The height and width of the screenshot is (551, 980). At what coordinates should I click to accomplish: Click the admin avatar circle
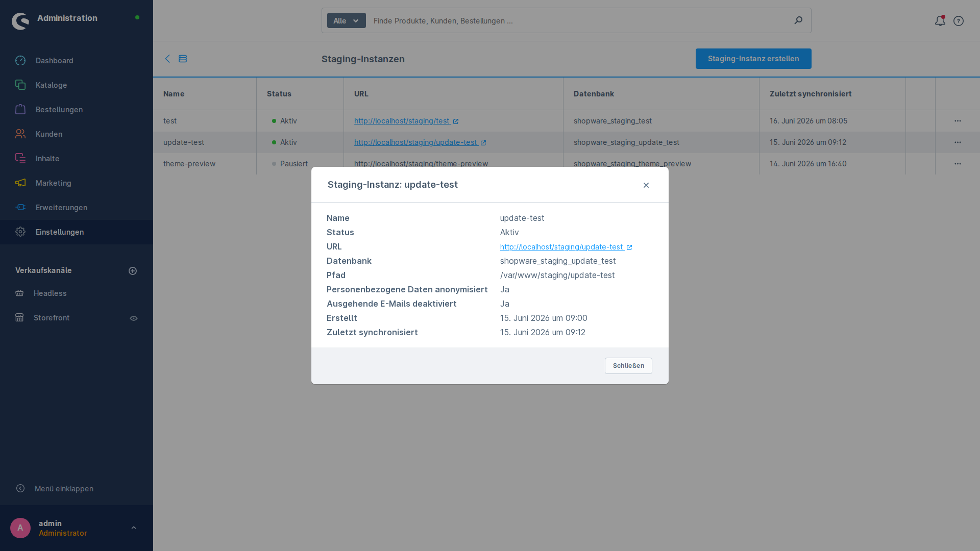click(20, 528)
